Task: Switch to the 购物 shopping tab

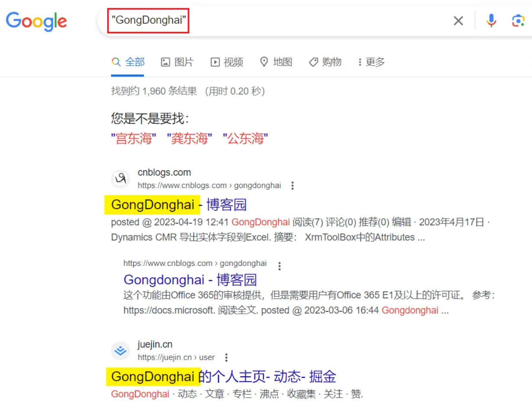Action: 325,62
